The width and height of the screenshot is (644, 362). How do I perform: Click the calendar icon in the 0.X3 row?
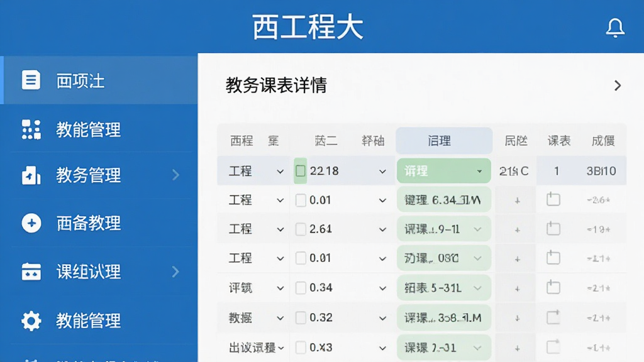[553, 347]
